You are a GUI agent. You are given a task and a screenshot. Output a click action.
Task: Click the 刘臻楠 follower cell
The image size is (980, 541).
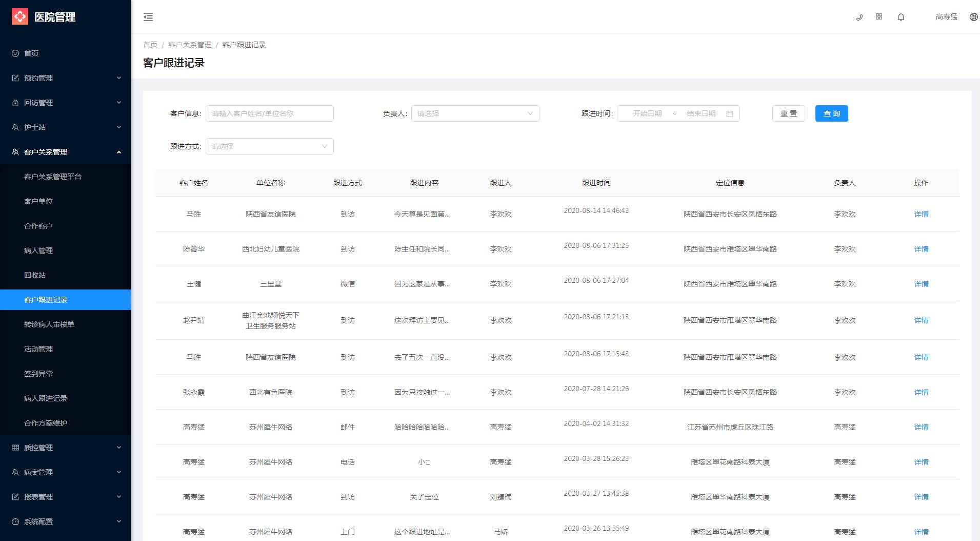501,497
